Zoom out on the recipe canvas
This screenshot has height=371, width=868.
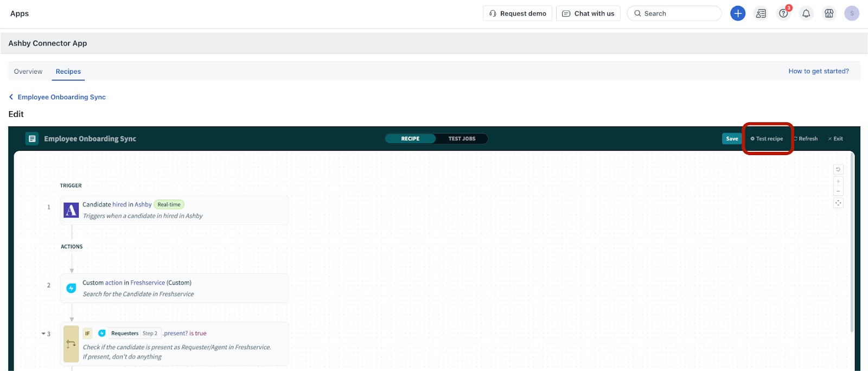(x=838, y=191)
